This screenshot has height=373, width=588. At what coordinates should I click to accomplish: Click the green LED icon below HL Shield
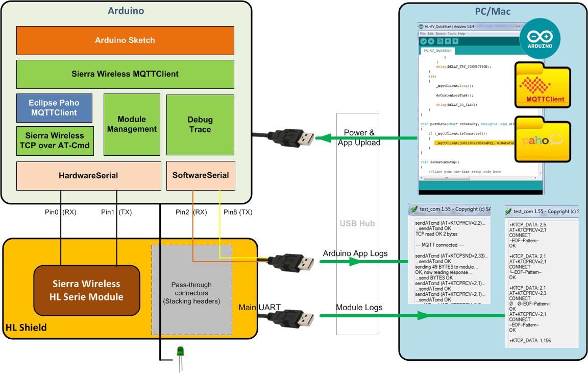[180, 352]
